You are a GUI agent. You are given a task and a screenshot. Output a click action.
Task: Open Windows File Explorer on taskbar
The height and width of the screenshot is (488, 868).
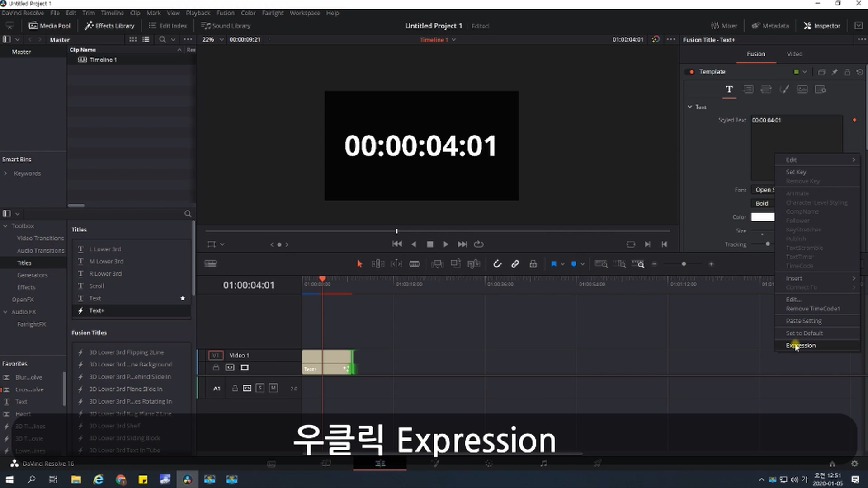point(76,479)
